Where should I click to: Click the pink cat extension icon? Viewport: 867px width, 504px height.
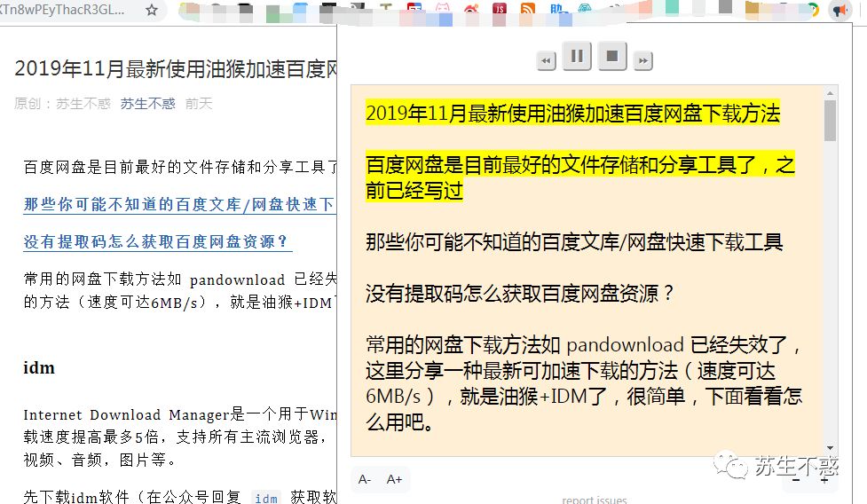442,9
